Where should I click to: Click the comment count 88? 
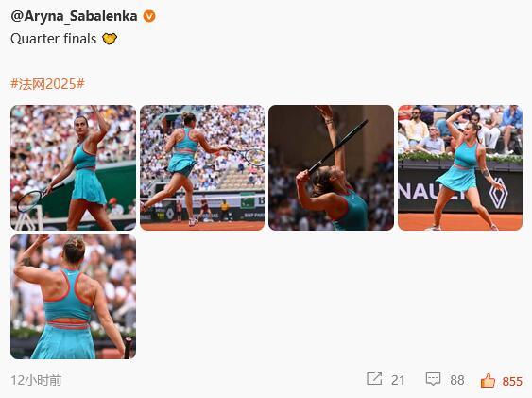(457, 380)
